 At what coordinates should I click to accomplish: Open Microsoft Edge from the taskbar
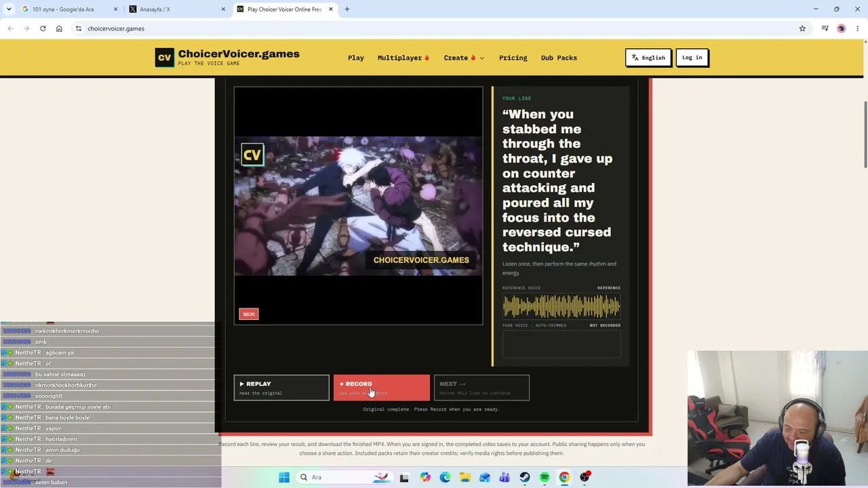445,477
